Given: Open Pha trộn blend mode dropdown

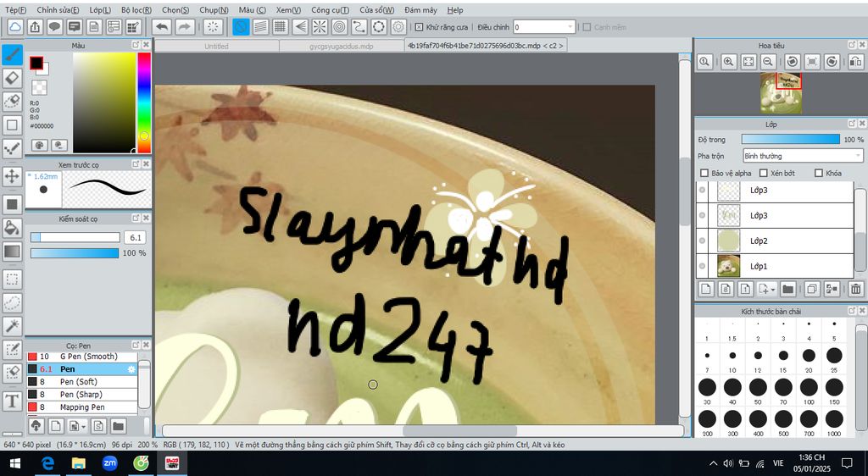Looking at the screenshot, I should pos(803,156).
